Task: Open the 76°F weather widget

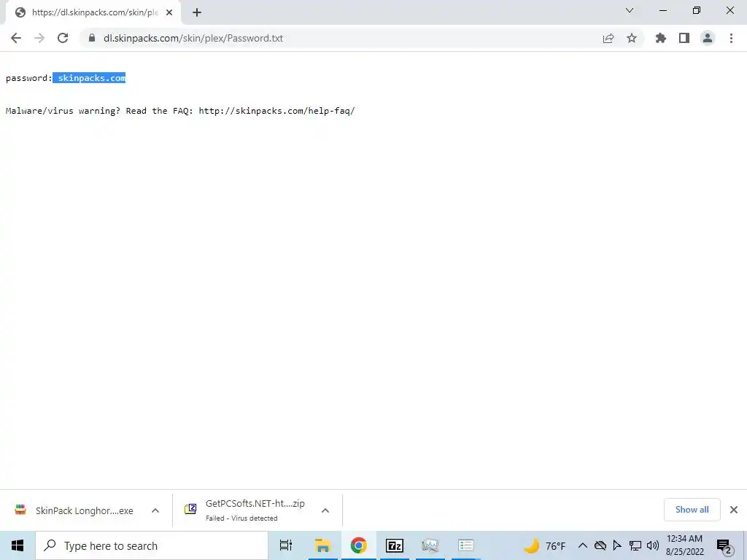Action: click(x=544, y=545)
